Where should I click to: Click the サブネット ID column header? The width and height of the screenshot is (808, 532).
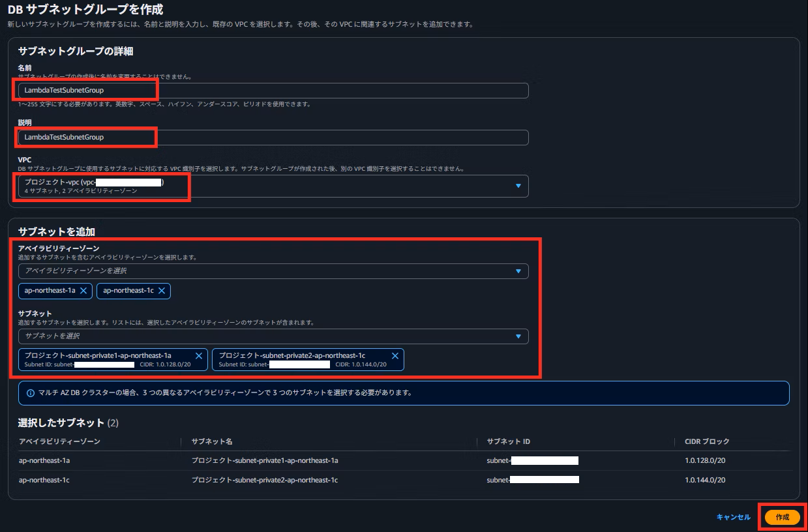(x=509, y=442)
